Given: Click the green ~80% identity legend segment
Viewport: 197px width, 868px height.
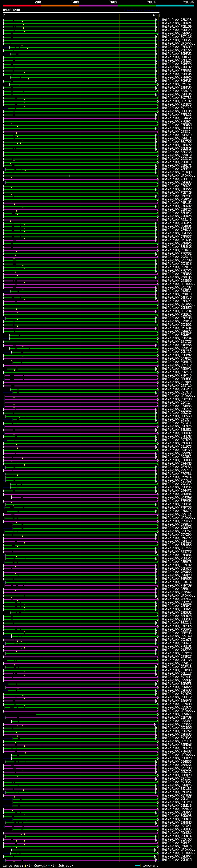Looking at the screenshot, I should pos(137,6).
